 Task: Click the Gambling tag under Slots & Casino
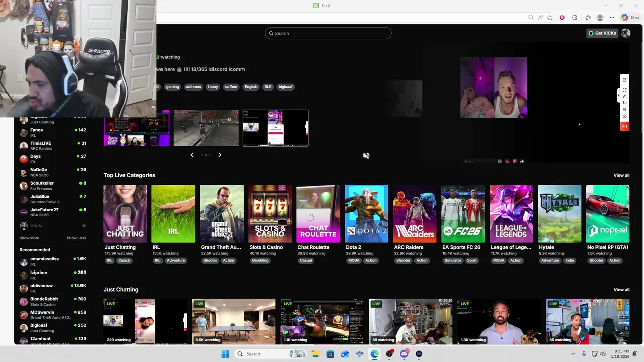click(260, 260)
